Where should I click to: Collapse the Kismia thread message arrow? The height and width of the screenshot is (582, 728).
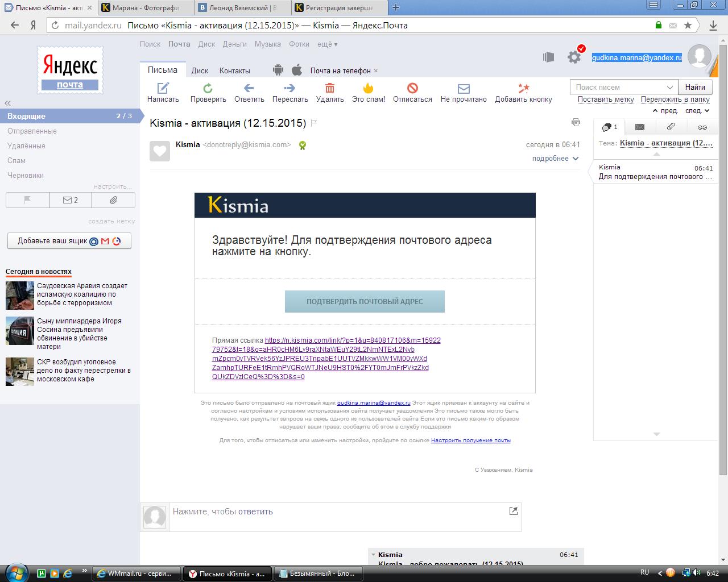(374, 554)
